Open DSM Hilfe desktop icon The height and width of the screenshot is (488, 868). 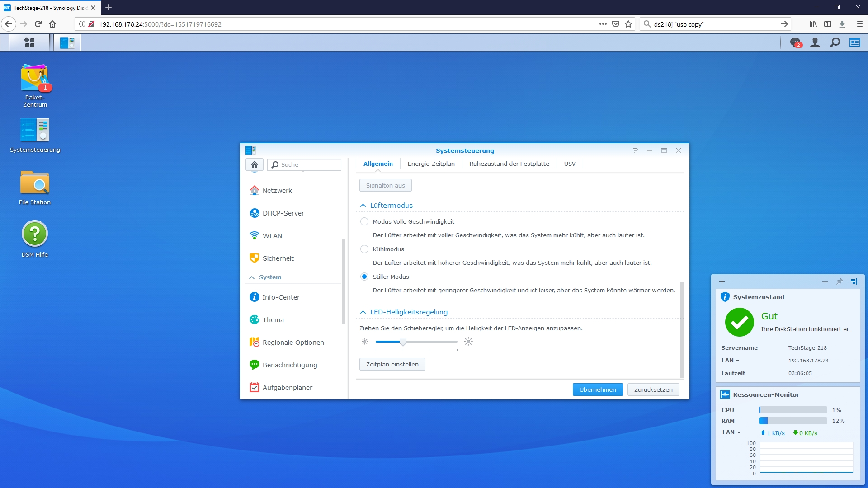tap(35, 234)
